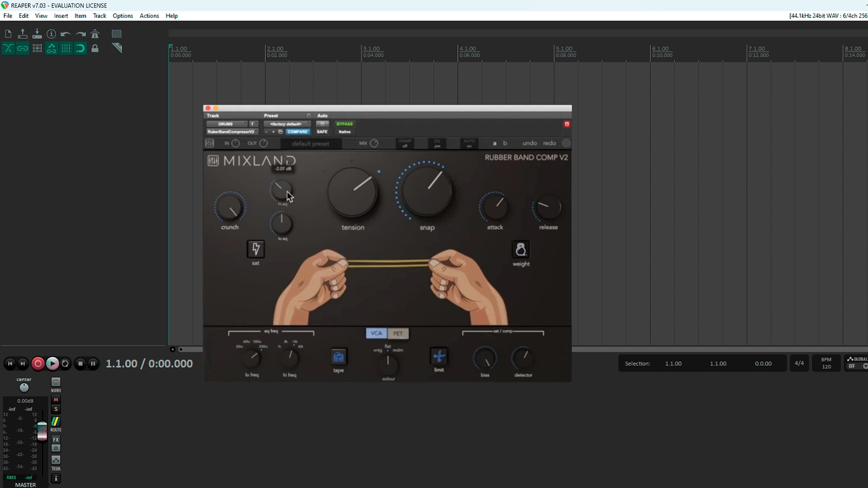
Task: Mute the master track with M button
Action: click(56, 400)
